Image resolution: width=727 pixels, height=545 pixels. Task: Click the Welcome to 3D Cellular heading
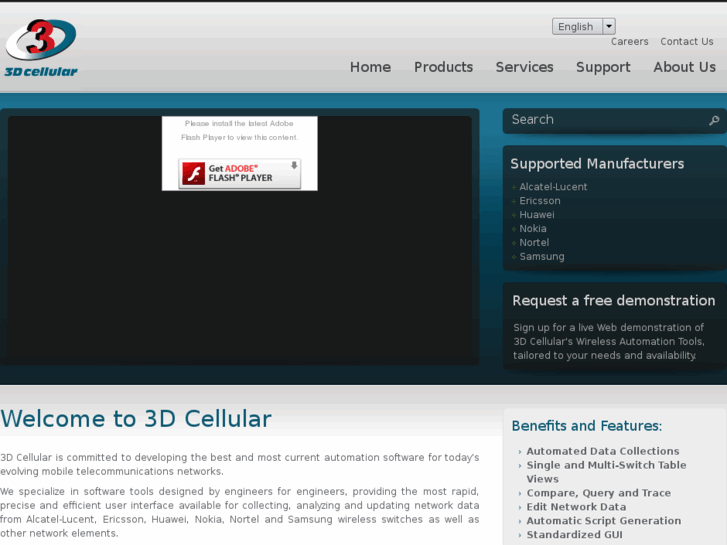pyautogui.click(x=136, y=419)
